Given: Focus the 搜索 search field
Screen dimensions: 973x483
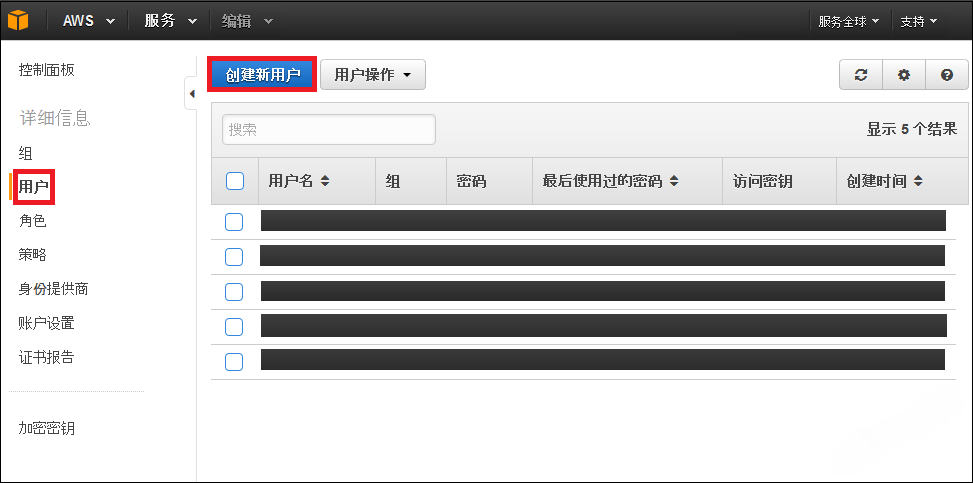Looking at the screenshot, I should [x=329, y=130].
